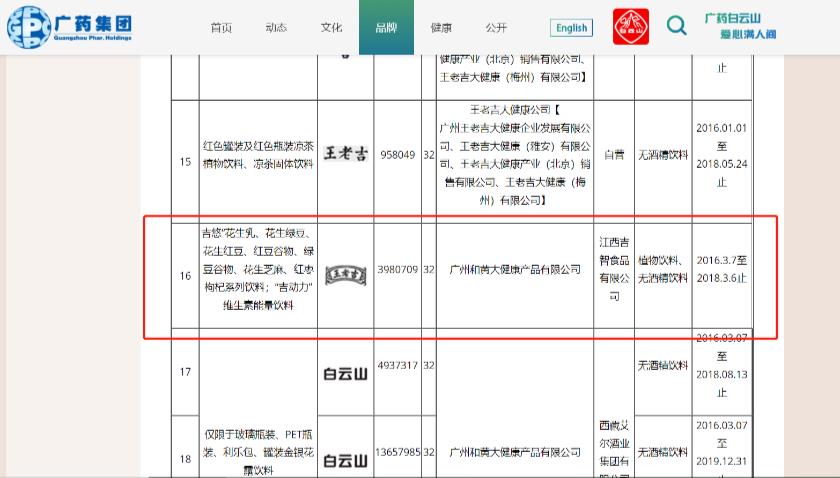
Task: Click the 王老吉 trademark image in row 15
Action: (346, 154)
